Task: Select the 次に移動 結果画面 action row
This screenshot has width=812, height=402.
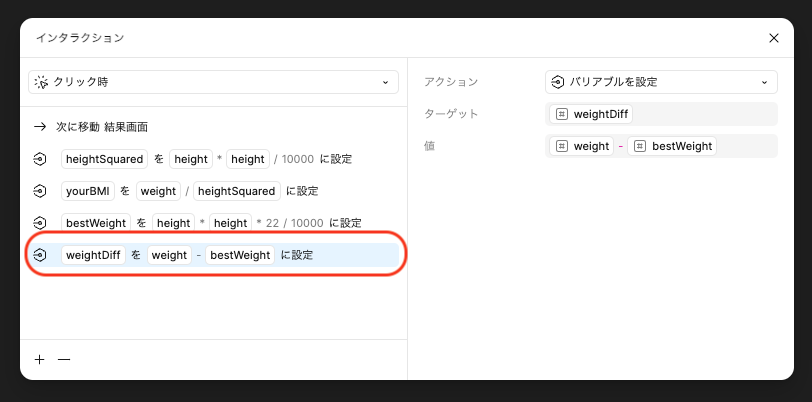Action: click(x=213, y=127)
